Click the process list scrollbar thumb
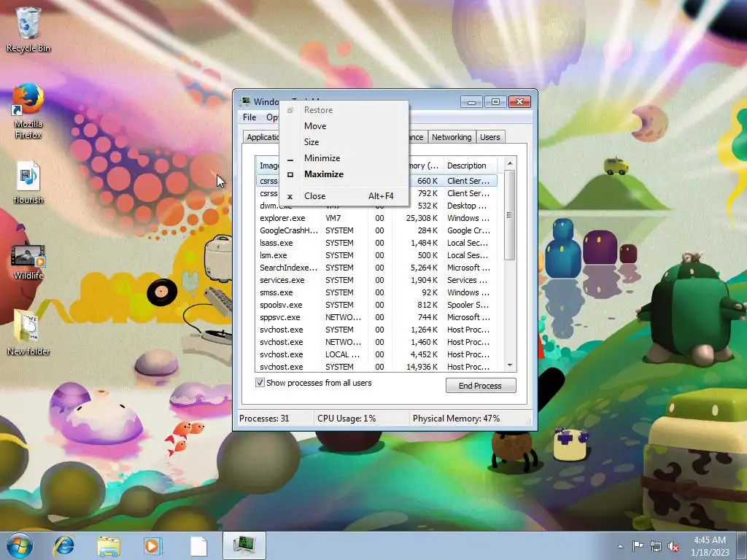The image size is (747, 560). tap(510, 215)
